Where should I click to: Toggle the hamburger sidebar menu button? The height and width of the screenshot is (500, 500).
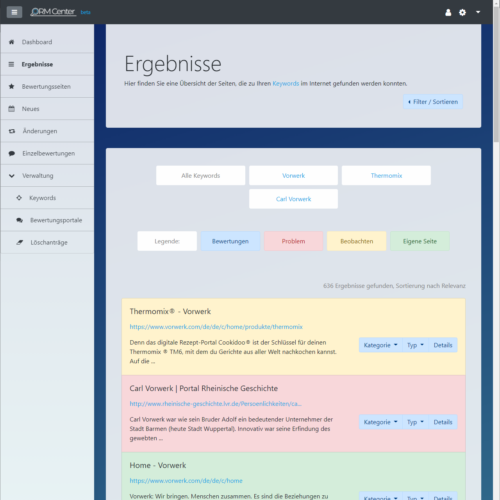(x=14, y=12)
